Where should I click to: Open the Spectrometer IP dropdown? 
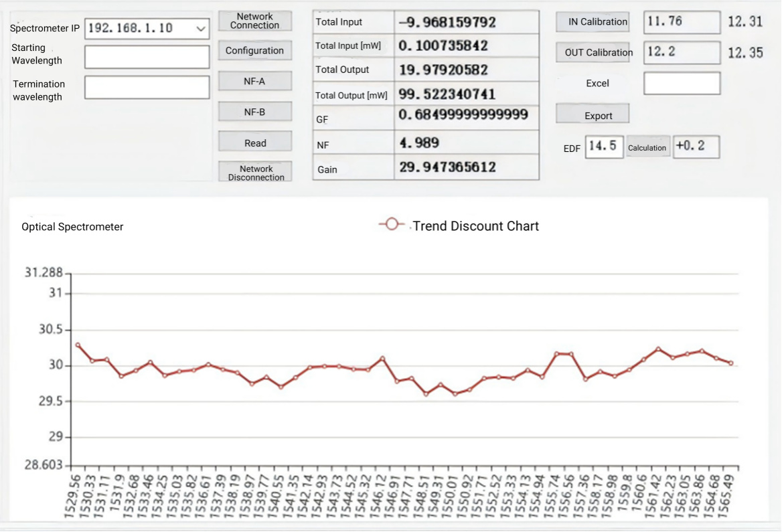[200, 29]
